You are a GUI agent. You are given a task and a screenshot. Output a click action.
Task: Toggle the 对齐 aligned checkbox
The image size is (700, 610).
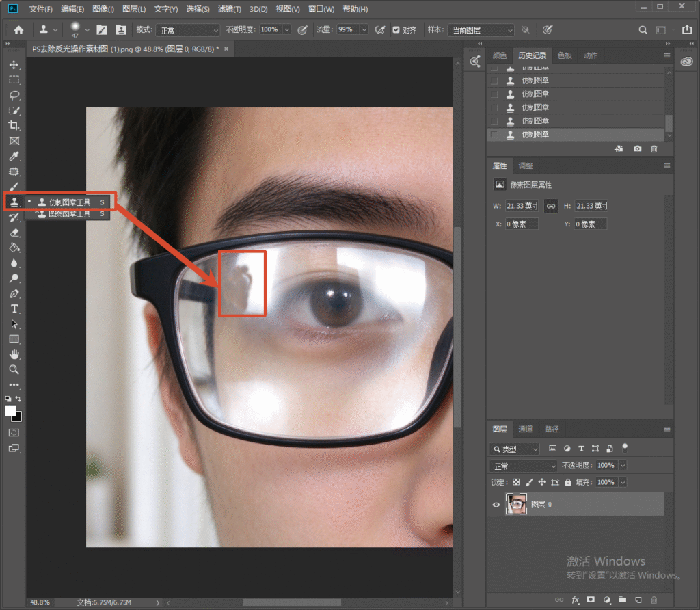coord(396,29)
